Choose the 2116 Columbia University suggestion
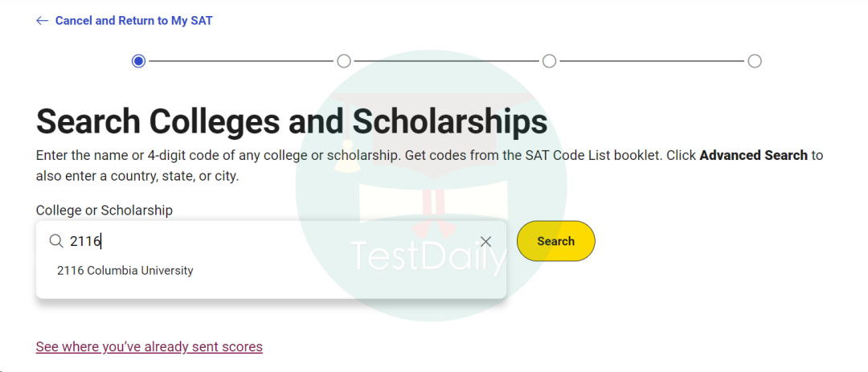868x372 pixels. pos(125,271)
